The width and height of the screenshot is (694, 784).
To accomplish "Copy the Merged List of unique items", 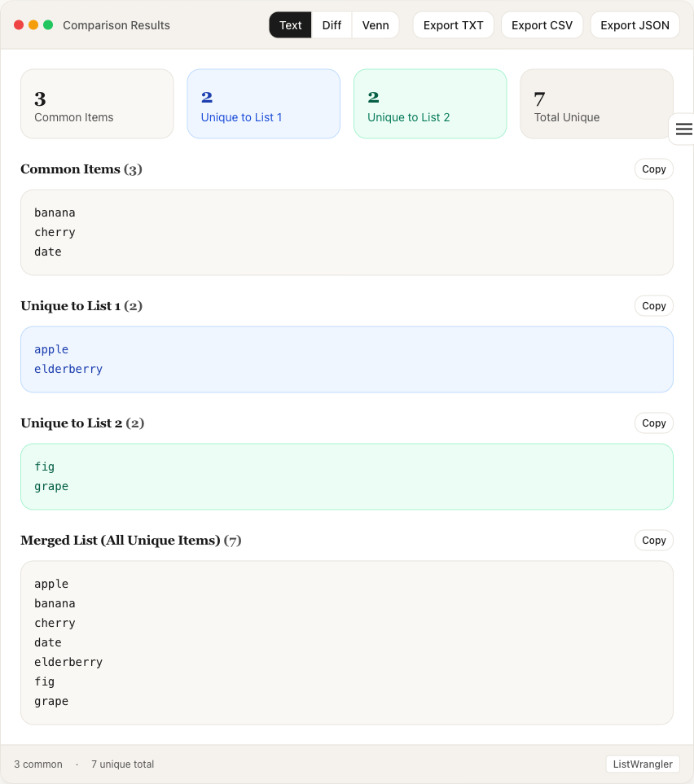I will click(x=653, y=540).
